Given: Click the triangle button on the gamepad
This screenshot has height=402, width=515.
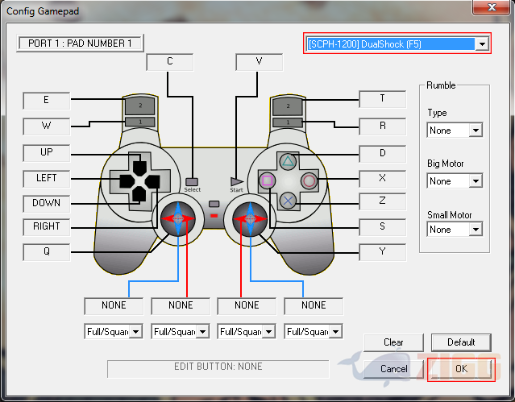Looking at the screenshot, I should point(288,161).
